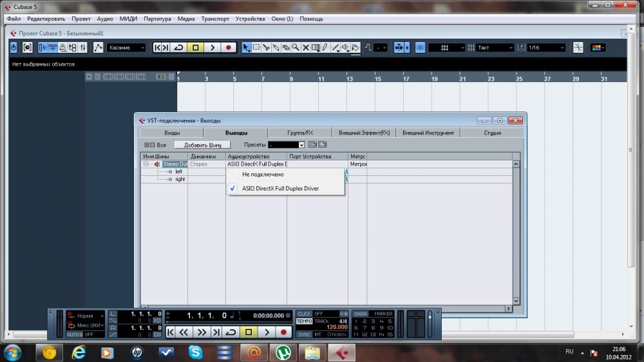Open the color palette menu in toolbar
This screenshot has height=362, width=644.
point(598,48)
